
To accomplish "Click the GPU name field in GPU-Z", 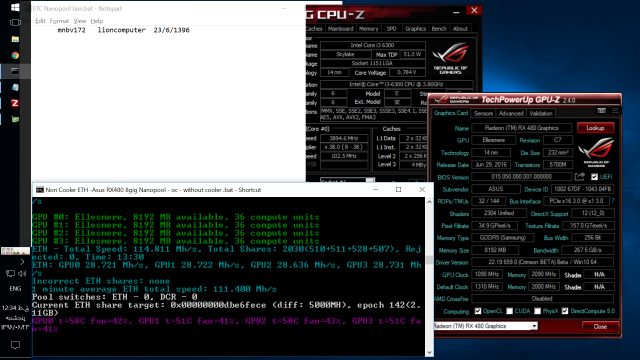I will coord(521,128).
